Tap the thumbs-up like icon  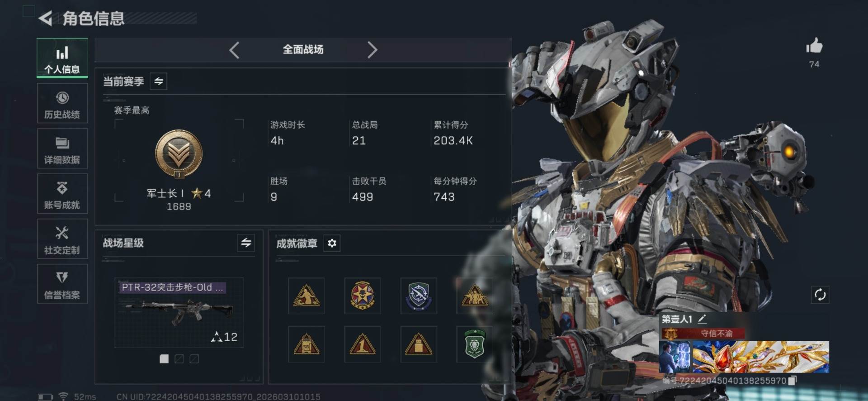814,46
